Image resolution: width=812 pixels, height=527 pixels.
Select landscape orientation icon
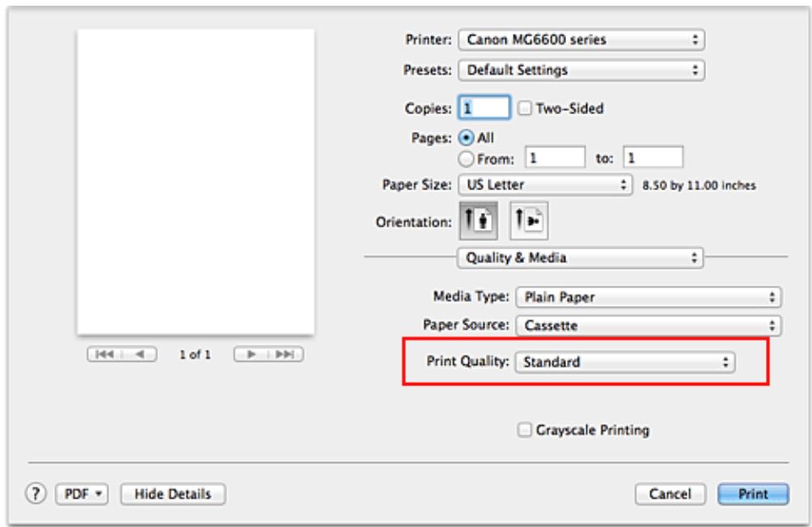coord(529,221)
